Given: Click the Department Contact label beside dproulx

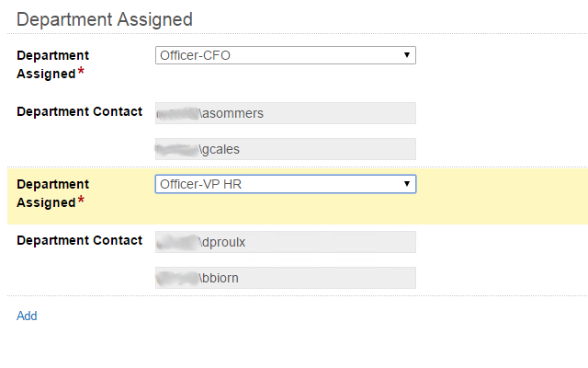Looking at the screenshot, I should pos(79,240).
